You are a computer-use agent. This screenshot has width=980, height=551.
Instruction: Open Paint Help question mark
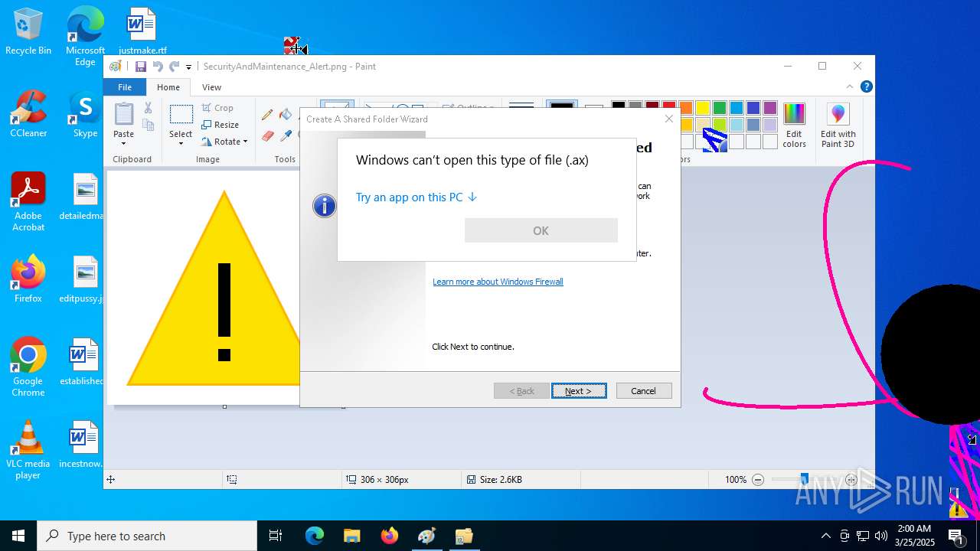click(866, 87)
